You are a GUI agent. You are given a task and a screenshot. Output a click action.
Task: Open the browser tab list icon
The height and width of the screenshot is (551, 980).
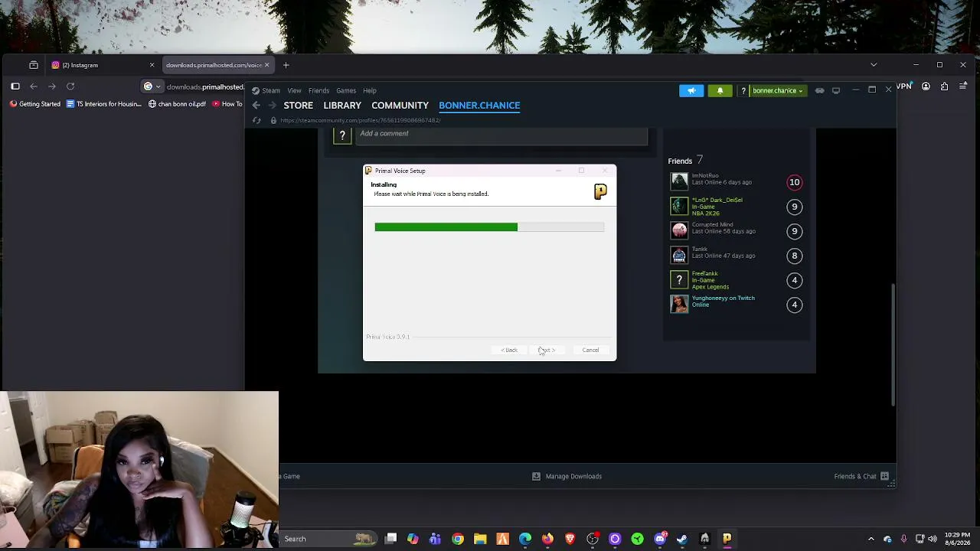tap(34, 65)
